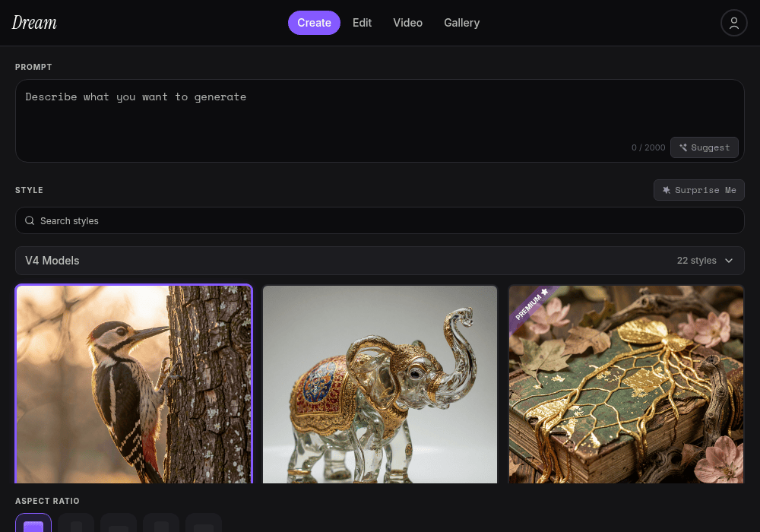Go to the Gallery tab

coord(461,23)
